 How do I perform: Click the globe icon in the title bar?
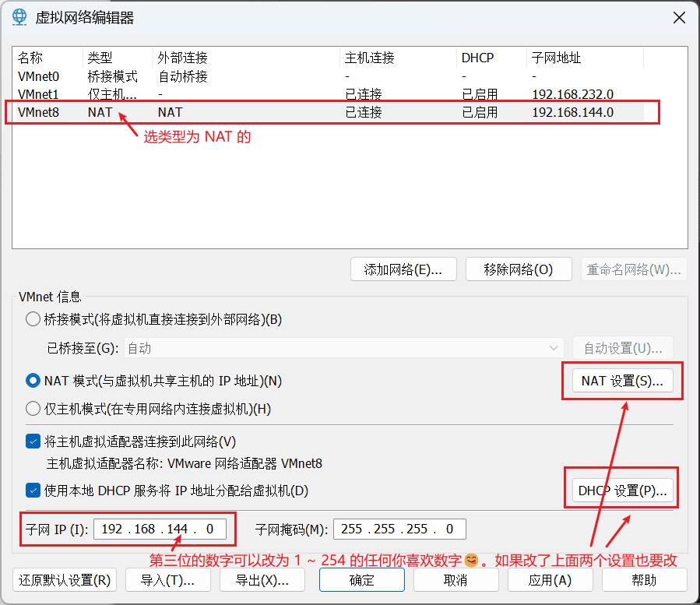click(19, 17)
